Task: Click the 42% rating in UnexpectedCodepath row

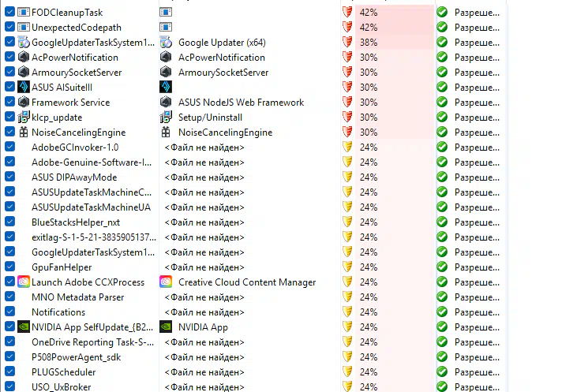Action: pyautogui.click(x=369, y=28)
